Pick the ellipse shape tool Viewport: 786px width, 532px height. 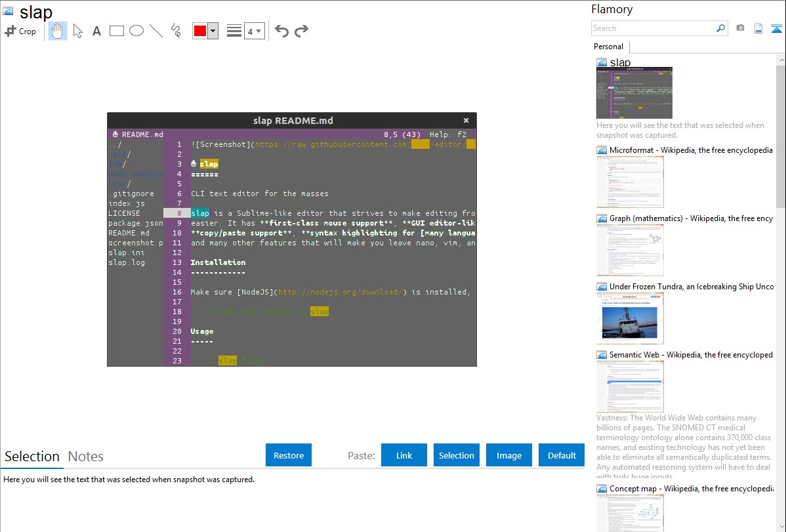point(136,31)
